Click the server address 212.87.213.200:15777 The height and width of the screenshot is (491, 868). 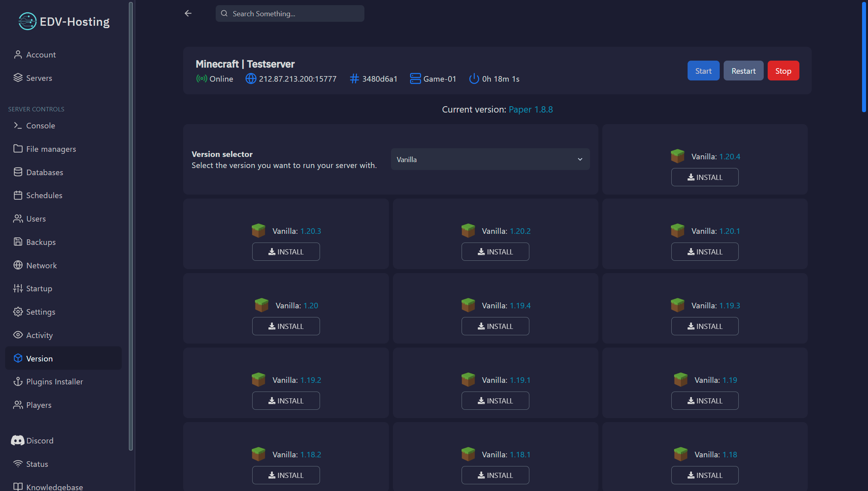coord(297,79)
